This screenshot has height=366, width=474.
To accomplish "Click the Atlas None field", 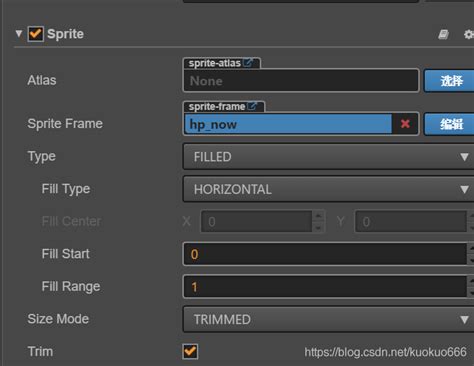I will point(301,81).
